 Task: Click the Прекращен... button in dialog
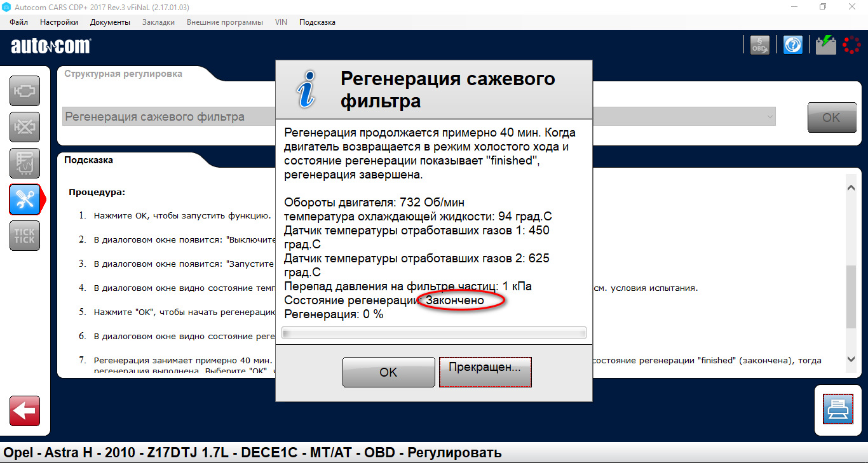(485, 372)
